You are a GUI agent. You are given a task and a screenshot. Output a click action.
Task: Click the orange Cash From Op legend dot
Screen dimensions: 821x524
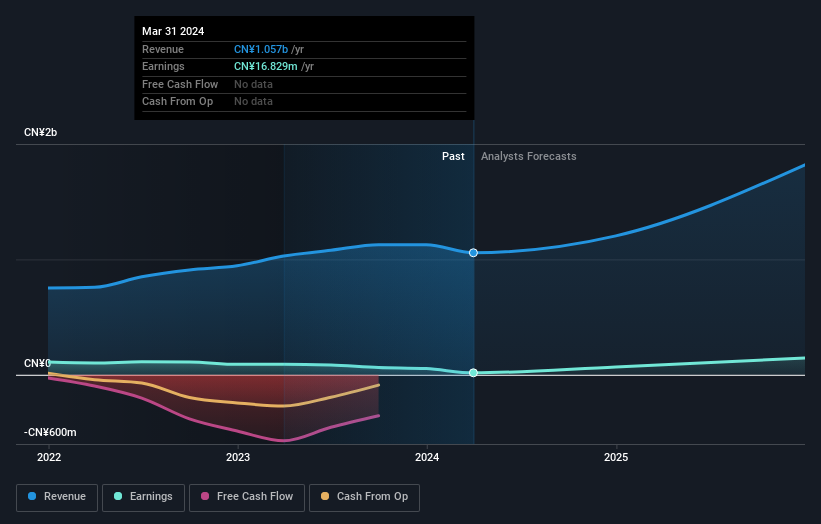[x=325, y=496]
